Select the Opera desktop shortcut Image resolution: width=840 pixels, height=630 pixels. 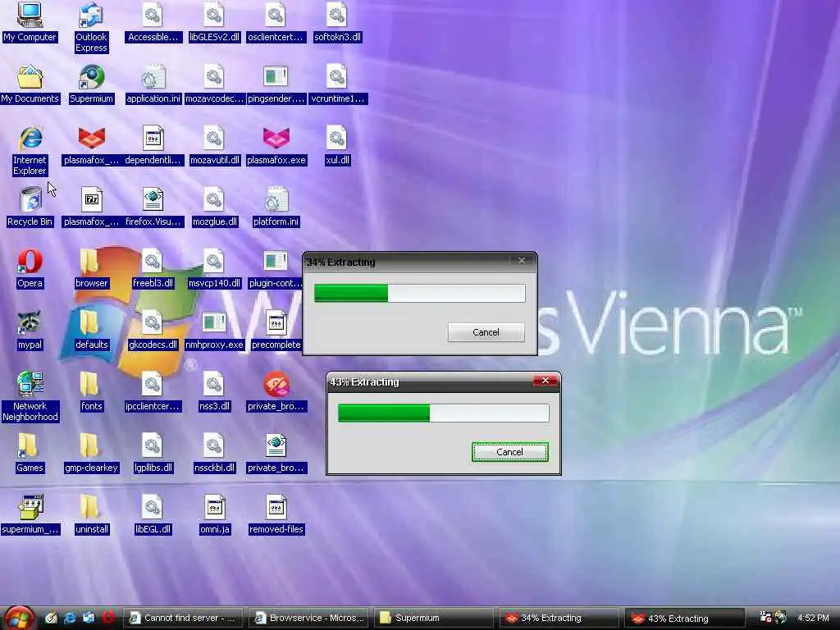pos(30,262)
